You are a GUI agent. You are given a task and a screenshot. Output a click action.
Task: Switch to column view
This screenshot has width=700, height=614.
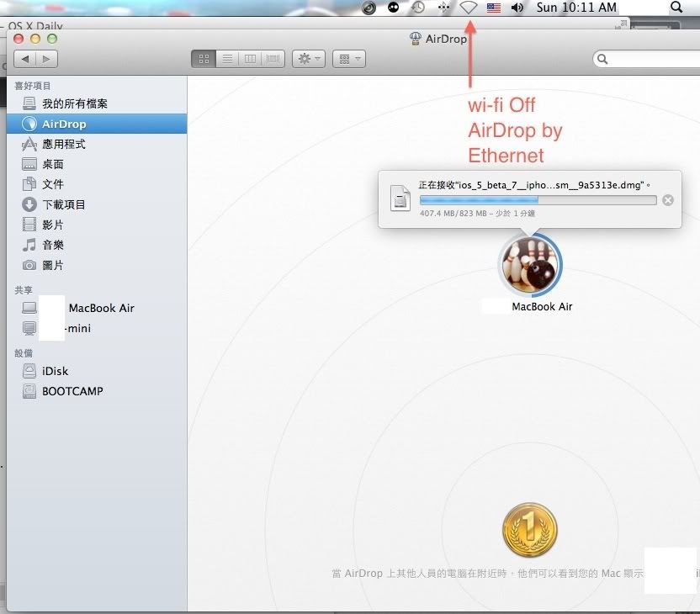[x=250, y=59]
